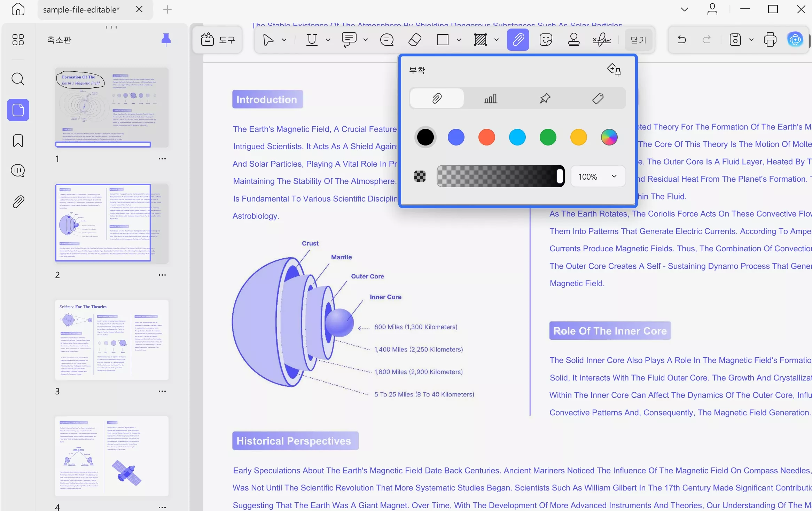Expand the hatched area options arrow

[497, 40]
